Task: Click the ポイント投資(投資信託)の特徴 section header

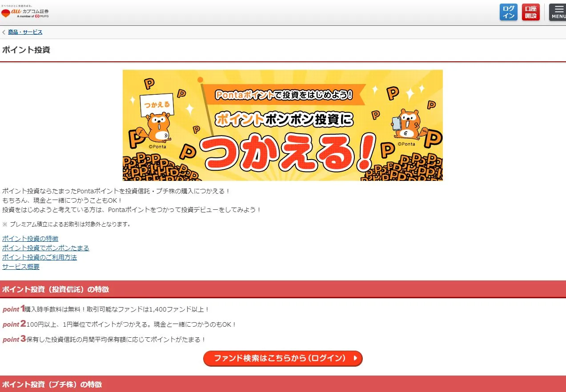Action: tap(283, 289)
